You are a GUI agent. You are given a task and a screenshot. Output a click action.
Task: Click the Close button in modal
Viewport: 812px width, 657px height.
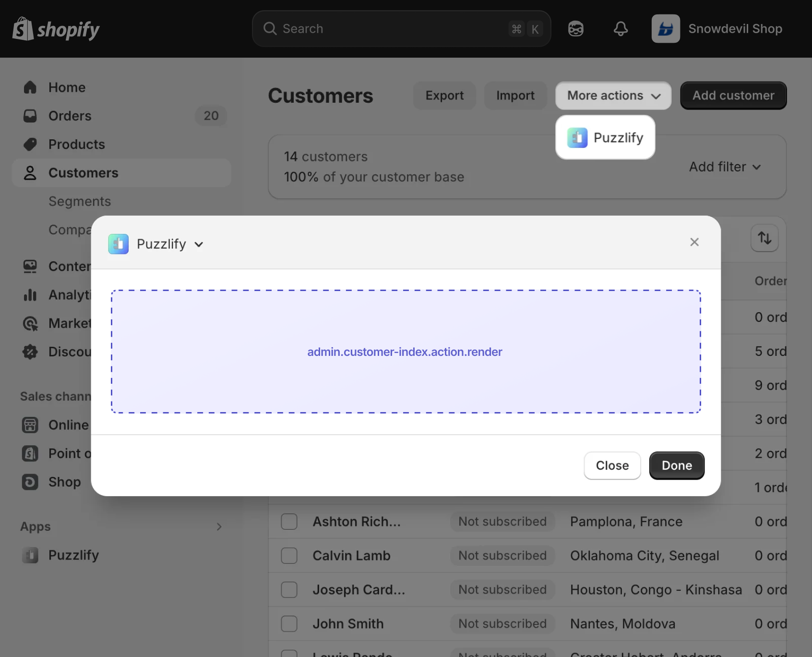pos(612,465)
